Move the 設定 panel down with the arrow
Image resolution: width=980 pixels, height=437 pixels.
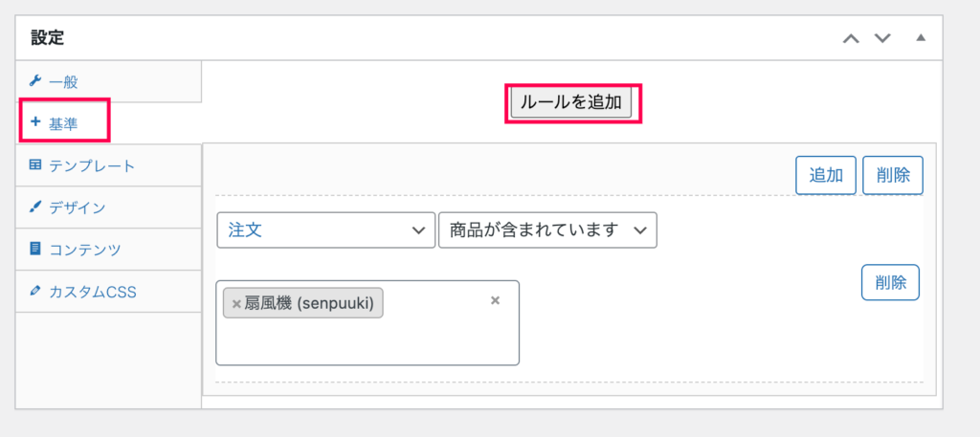(881, 38)
